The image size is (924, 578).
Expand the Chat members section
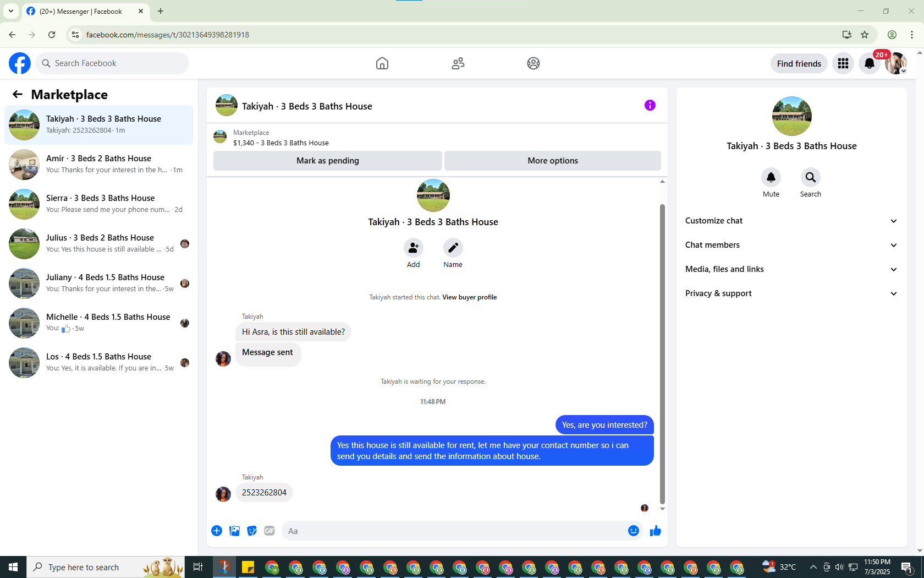pos(791,245)
